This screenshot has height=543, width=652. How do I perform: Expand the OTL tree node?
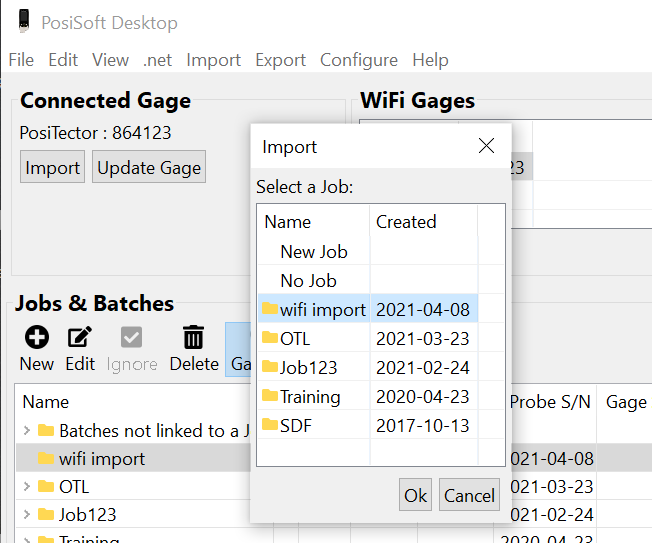tap(27, 487)
